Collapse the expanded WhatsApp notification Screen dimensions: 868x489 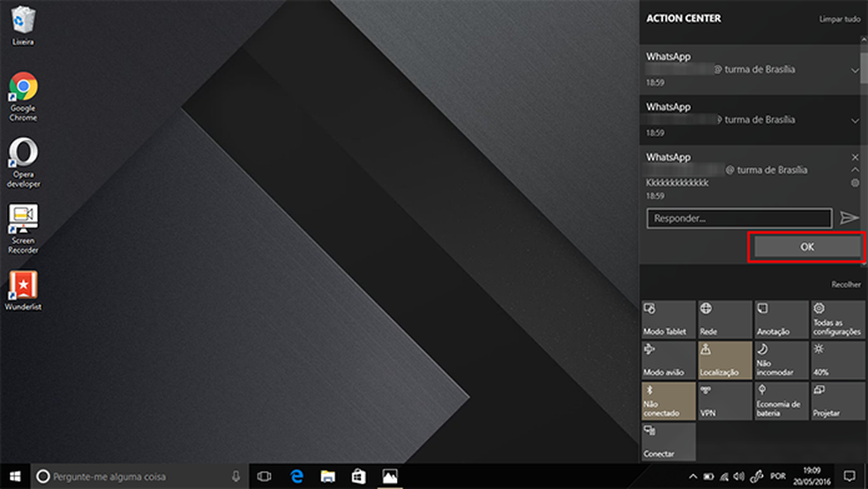point(855,169)
